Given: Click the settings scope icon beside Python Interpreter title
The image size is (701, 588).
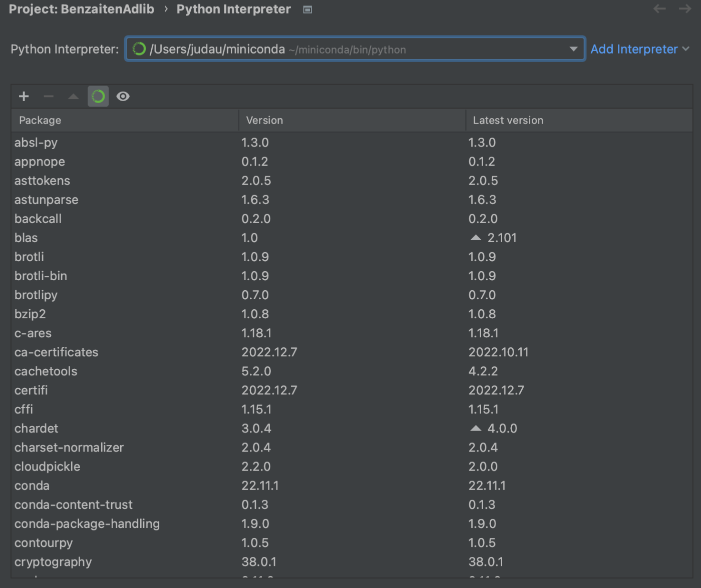Looking at the screenshot, I should coord(307,10).
